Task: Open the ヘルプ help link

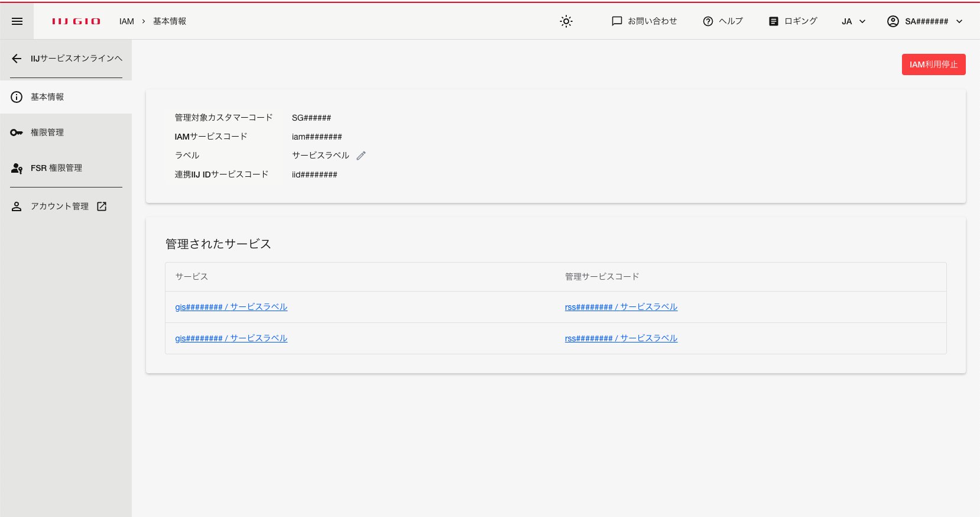Action: click(x=722, y=21)
